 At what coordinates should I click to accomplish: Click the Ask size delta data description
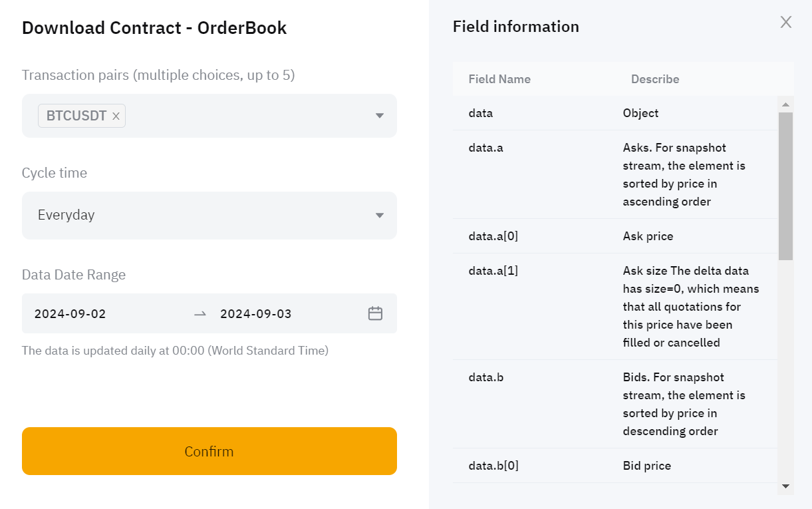pyautogui.click(x=691, y=307)
